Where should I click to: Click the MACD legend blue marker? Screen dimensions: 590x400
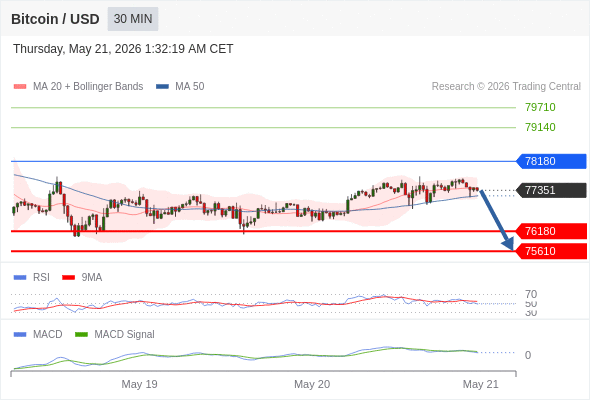[20, 335]
